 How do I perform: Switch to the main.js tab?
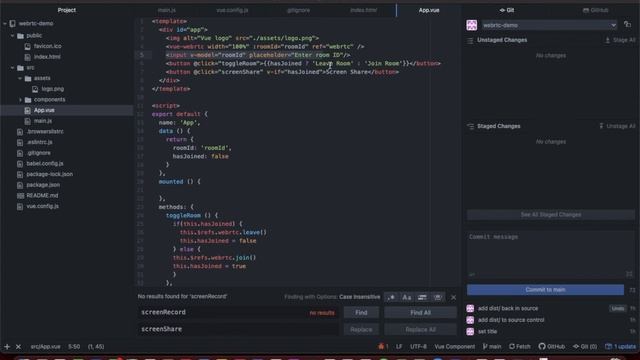pos(167,10)
